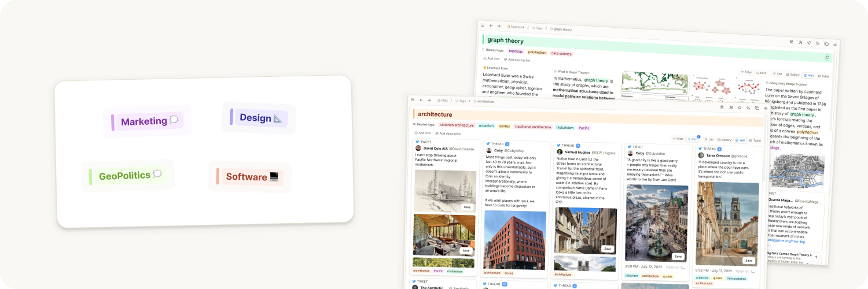This screenshot has width=868, height=289.
Task: Select List view in graph theory window
Action: [777, 74]
